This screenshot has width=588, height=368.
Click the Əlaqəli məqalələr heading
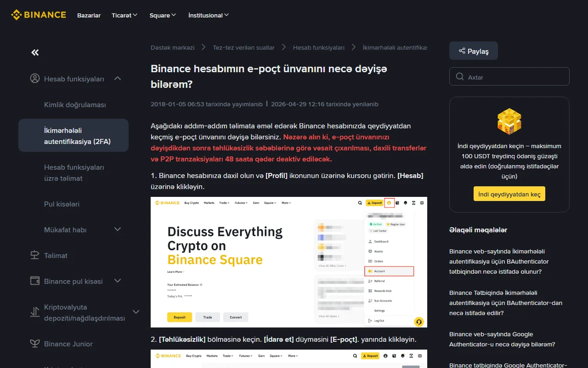[x=478, y=230]
